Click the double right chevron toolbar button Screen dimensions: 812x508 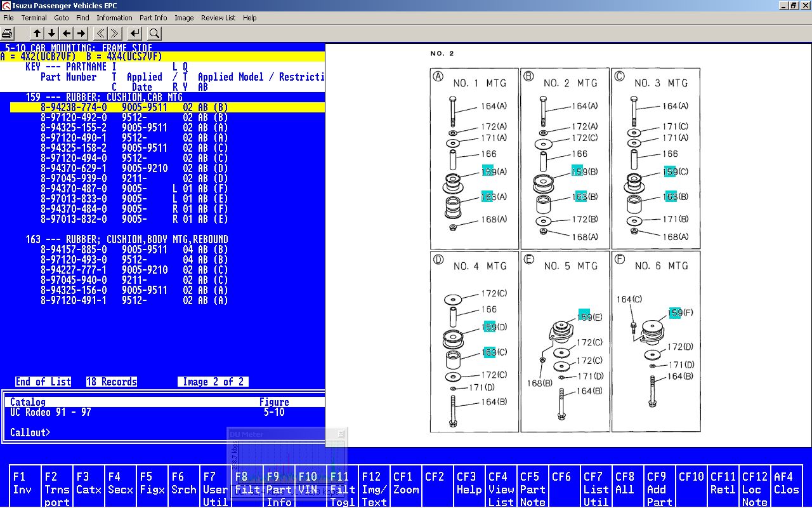115,33
